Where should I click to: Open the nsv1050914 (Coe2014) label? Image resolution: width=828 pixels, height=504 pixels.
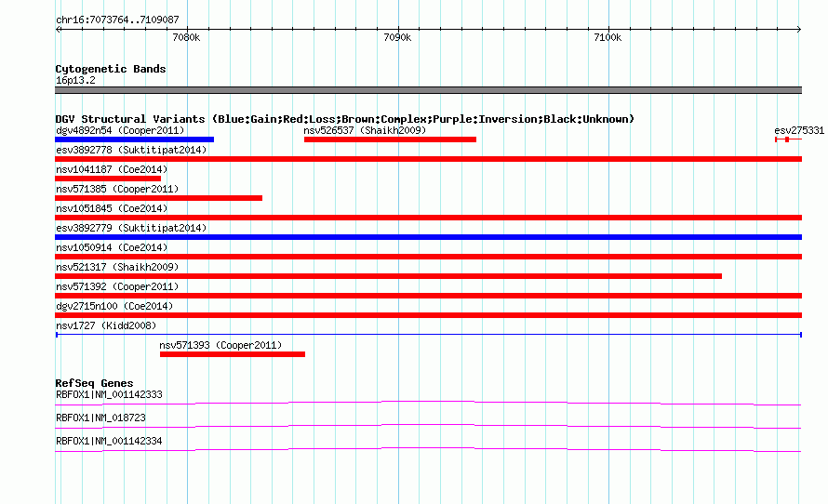point(112,247)
